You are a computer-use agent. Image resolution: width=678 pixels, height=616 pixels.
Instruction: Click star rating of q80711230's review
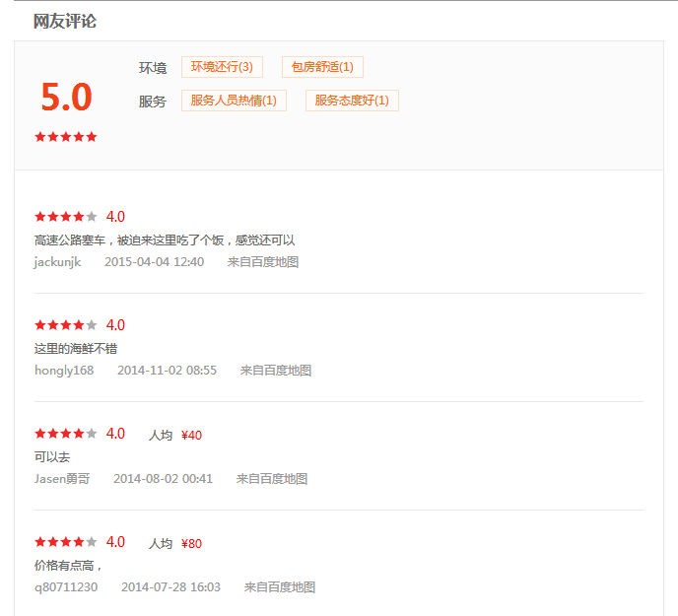tap(66, 542)
